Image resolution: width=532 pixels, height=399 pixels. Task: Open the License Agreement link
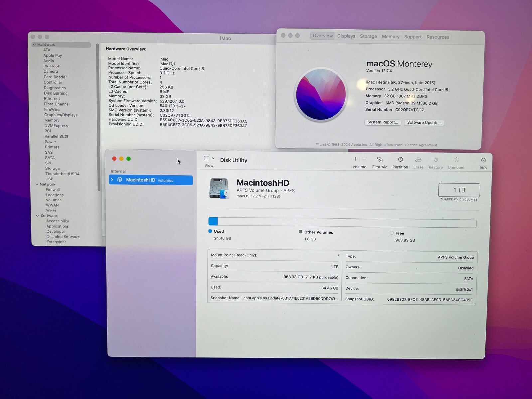[421, 145]
